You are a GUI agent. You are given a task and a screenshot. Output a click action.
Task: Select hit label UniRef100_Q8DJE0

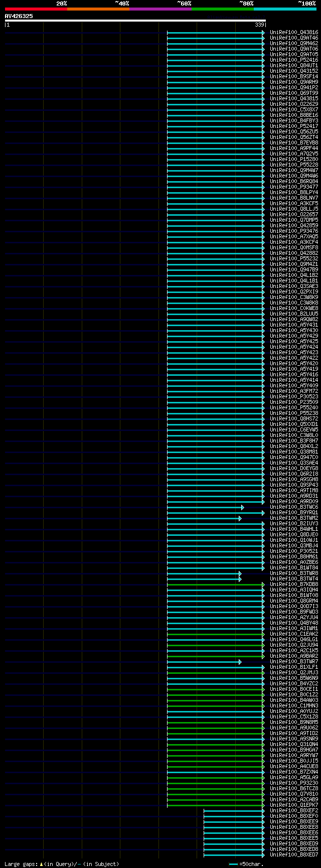[294, 534]
